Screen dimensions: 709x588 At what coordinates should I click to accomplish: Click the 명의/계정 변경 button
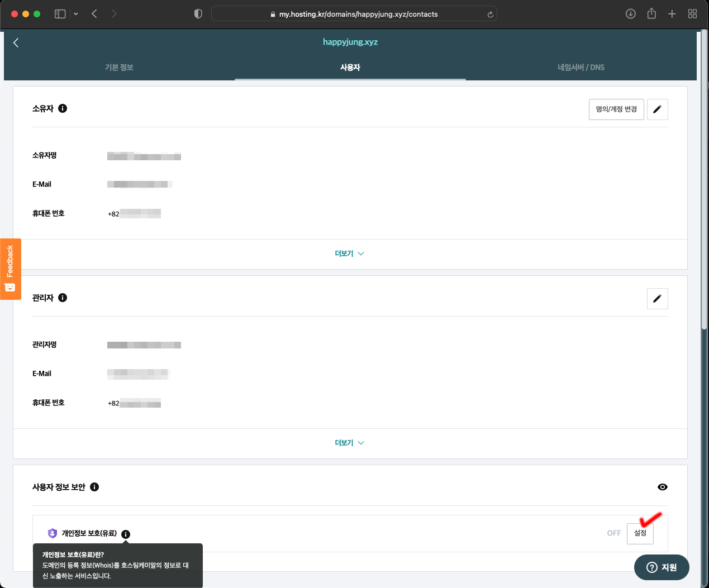click(x=616, y=109)
